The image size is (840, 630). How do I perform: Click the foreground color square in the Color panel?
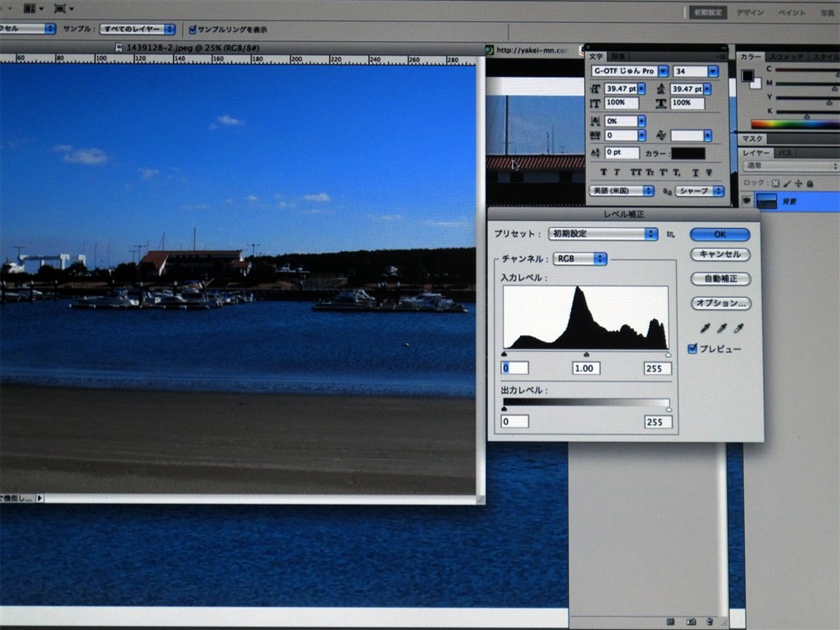pyautogui.click(x=748, y=75)
